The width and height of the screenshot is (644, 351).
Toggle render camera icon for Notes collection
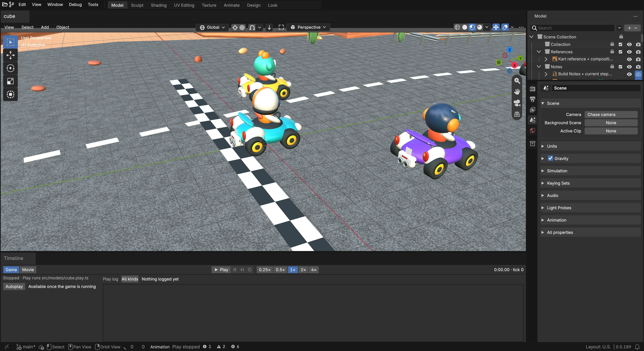tap(638, 67)
